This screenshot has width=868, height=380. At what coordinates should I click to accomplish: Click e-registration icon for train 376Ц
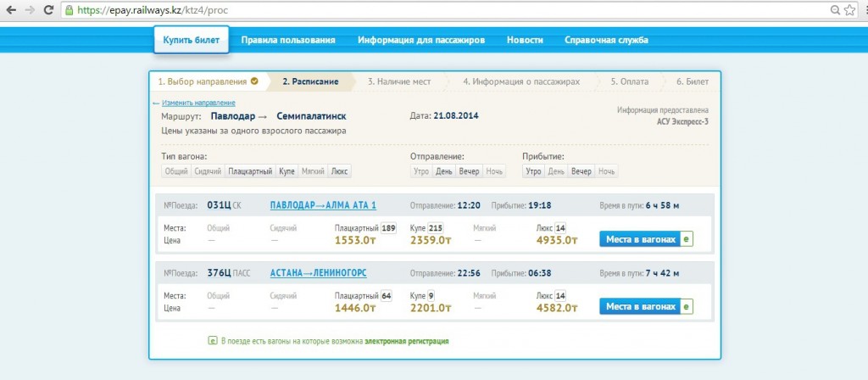[x=687, y=306]
